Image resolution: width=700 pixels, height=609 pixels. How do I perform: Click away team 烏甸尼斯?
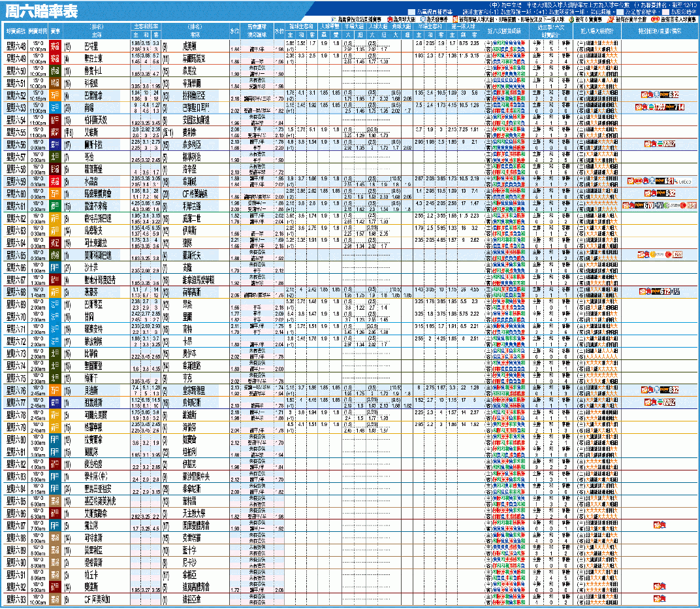[191, 403]
